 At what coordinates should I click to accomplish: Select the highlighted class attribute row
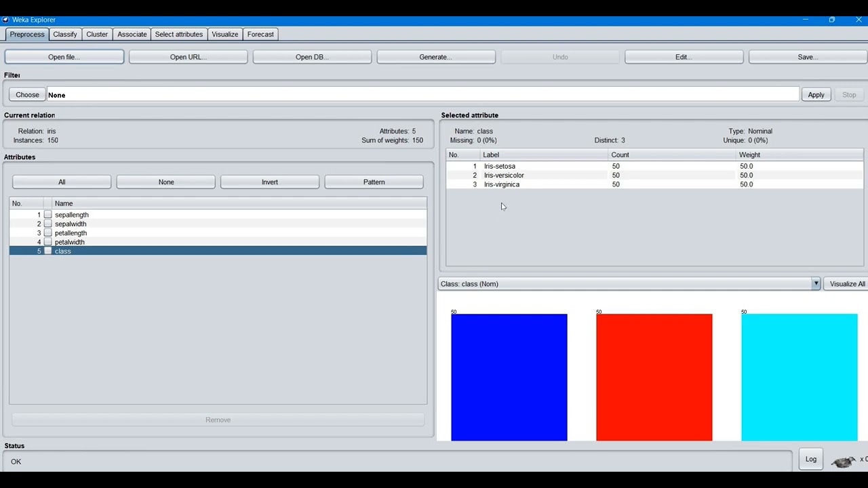(x=218, y=251)
